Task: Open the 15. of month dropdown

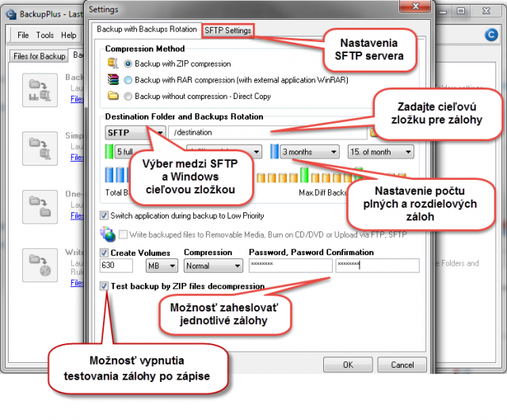Action: point(381,152)
